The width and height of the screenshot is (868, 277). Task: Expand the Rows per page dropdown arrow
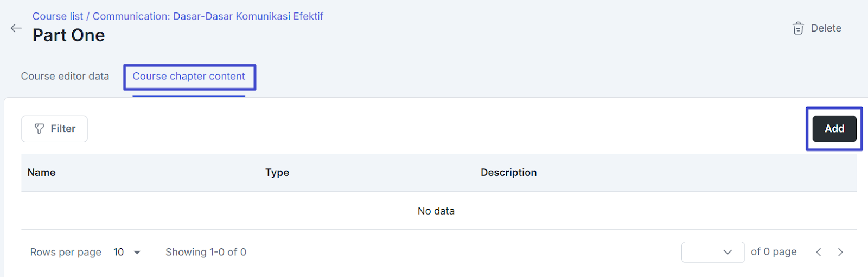[137, 253]
